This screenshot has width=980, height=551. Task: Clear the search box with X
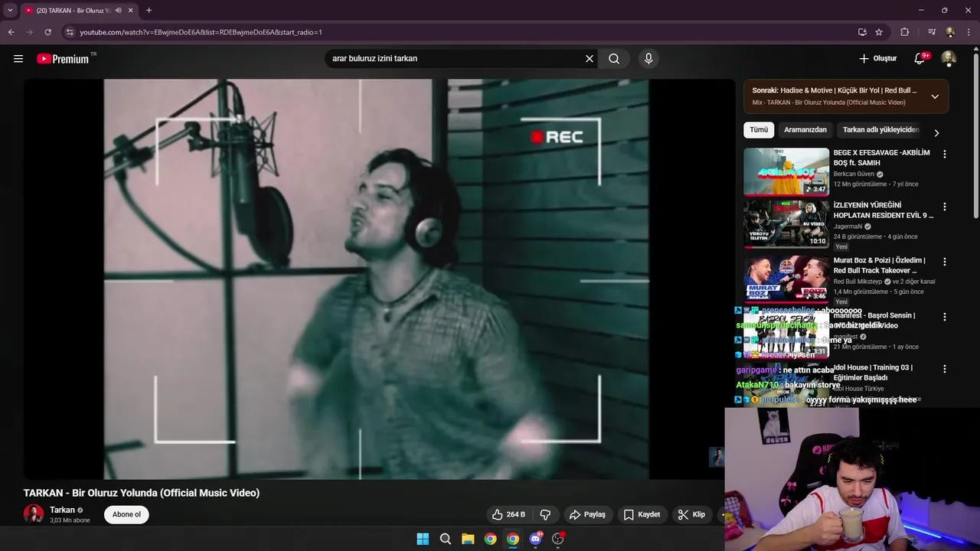pos(590,58)
